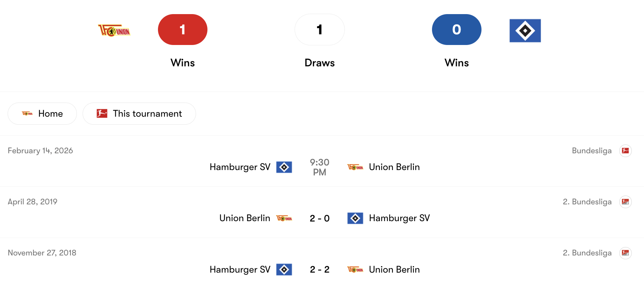Open the 2. Bundesliga label on April 28 row
This screenshot has width=644, height=289.
[587, 202]
